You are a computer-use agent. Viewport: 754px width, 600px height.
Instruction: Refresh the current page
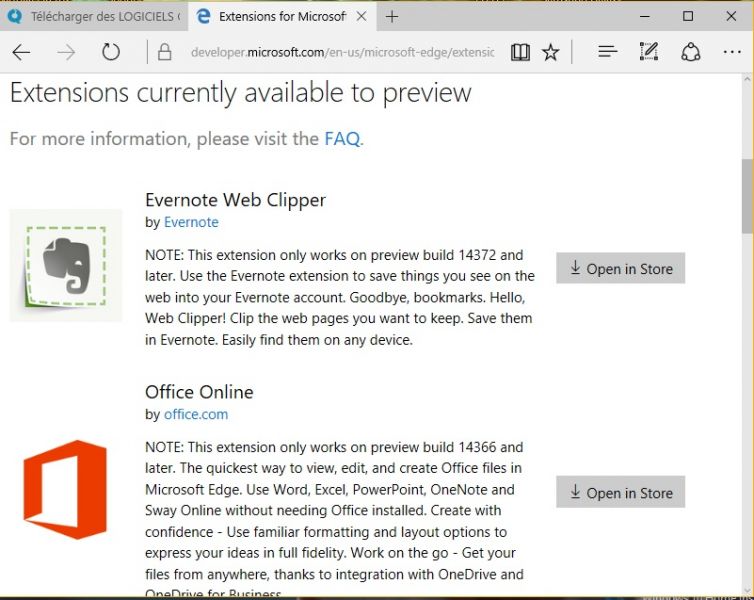coord(111,51)
